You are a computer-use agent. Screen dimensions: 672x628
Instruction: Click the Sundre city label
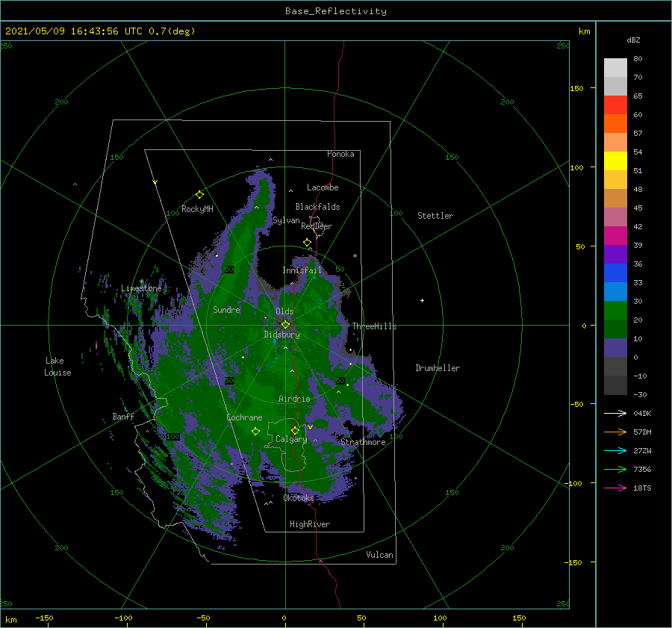(226, 309)
